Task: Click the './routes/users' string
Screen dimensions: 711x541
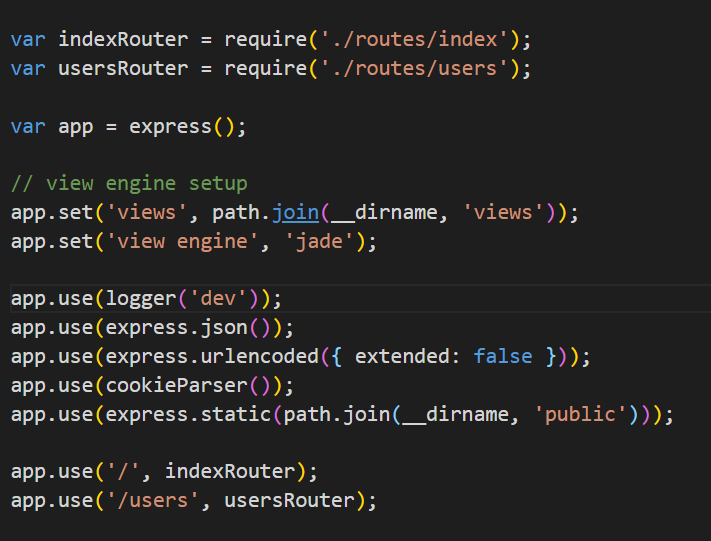Action: 414,68
